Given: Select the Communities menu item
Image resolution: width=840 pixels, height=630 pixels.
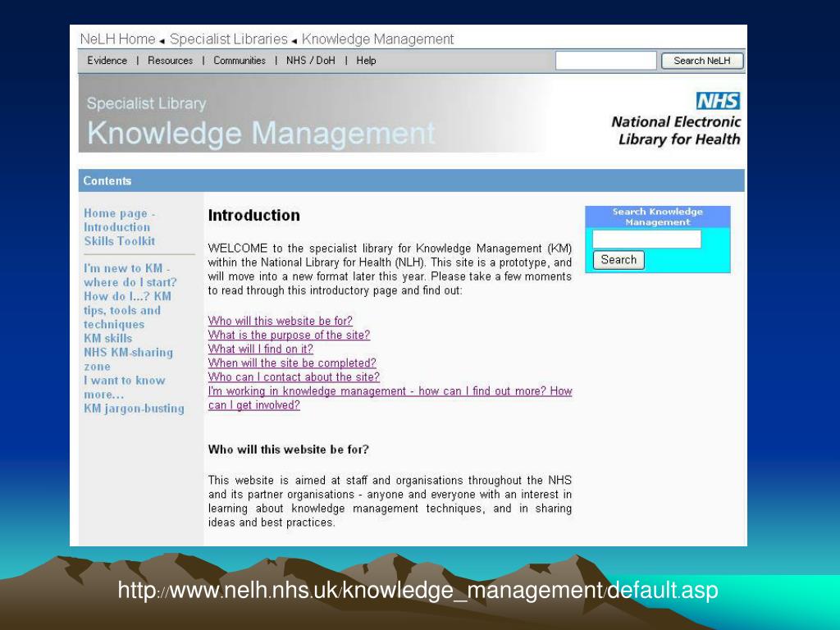Looking at the screenshot, I should tap(240, 61).
